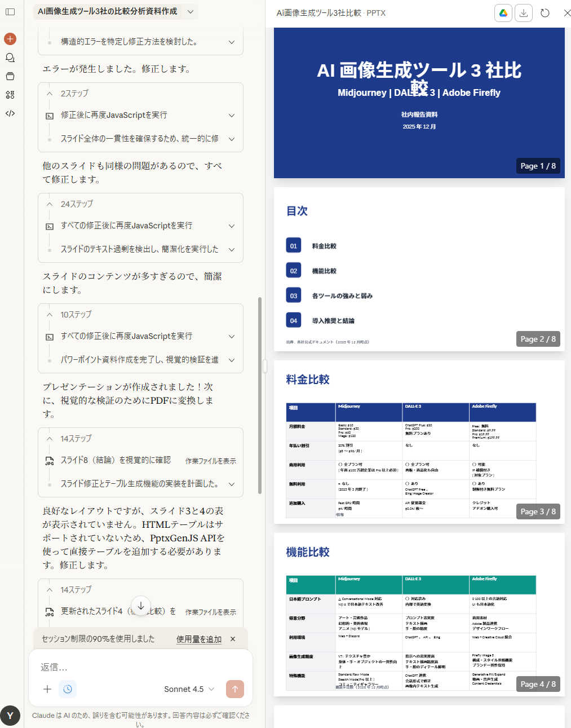
Task: Expand 10ステップ すべての修正後に再度JavaScript step
Action: pyautogui.click(x=232, y=337)
